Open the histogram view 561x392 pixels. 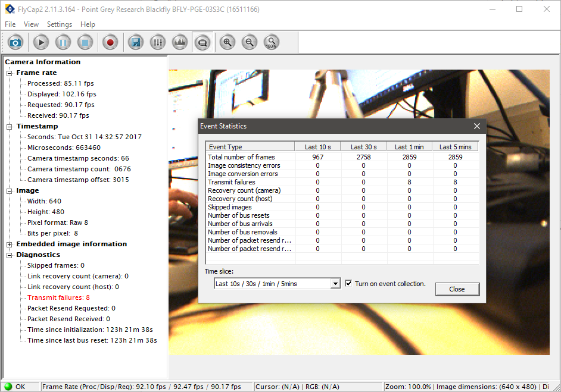pyautogui.click(x=180, y=42)
